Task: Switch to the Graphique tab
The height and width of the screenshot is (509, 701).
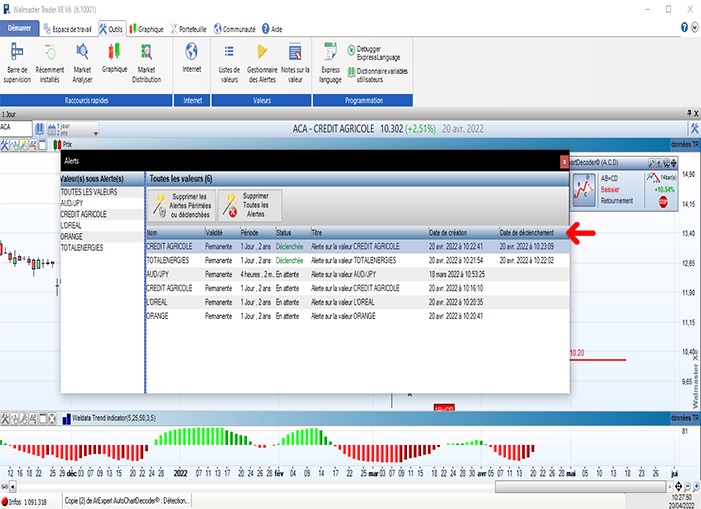Action: click(147, 29)
